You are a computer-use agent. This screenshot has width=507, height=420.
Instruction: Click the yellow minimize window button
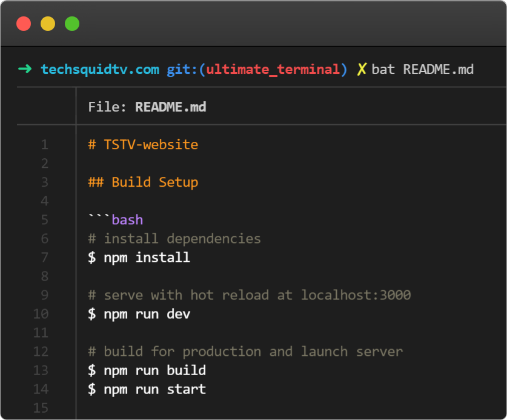pyautogui.click(x=48, y=24)
